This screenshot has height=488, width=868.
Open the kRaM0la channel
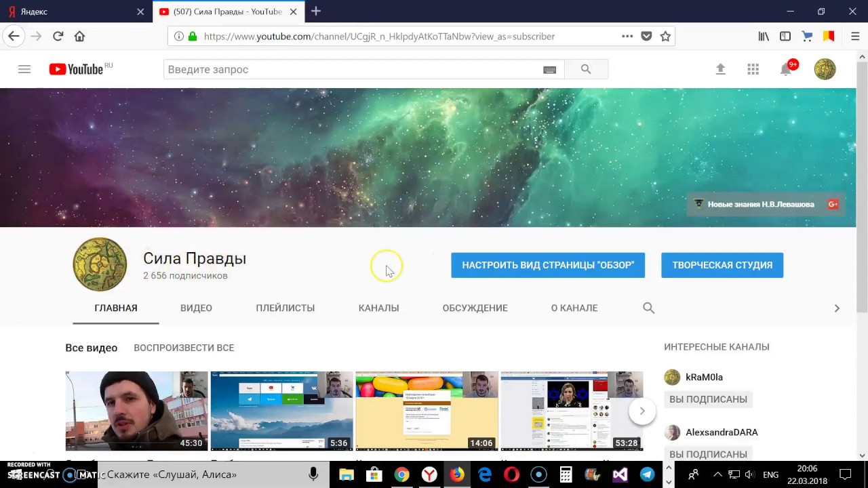click(704, 377)
